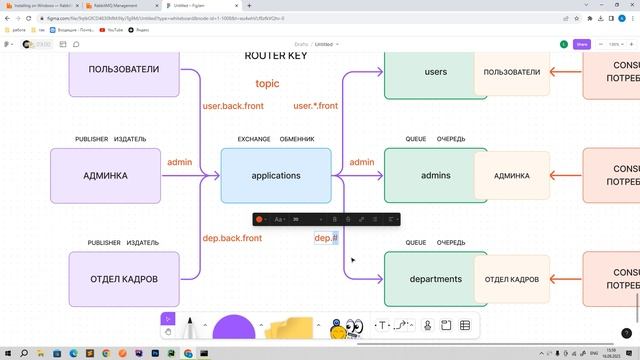Open Windows taskbar search
Viewport: 640px width, 360px height.
pyautogui.click(x=24, y=353)
